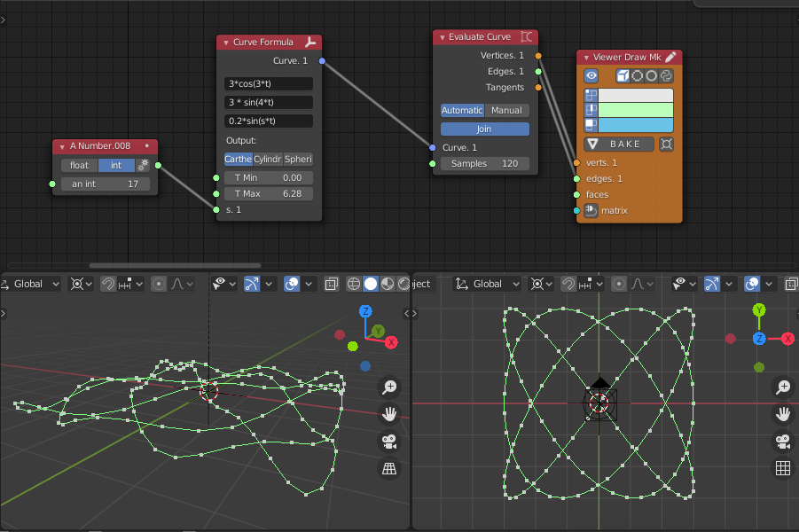799x532 pixels.
Task: Toggle the eye visibility on Viewer Draw Mk
Action: click(591, 75)
